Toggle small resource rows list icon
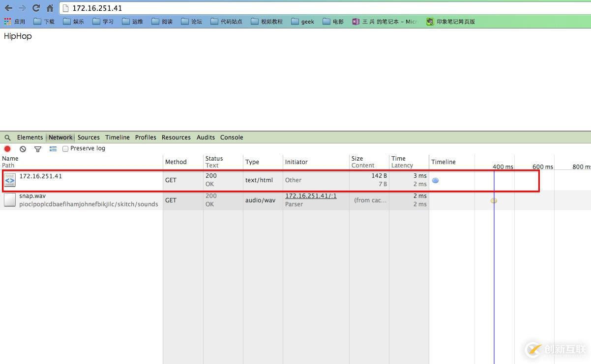The height and width of the screenshot is (364, 591). pyautogui.click(x=53, y=149)
